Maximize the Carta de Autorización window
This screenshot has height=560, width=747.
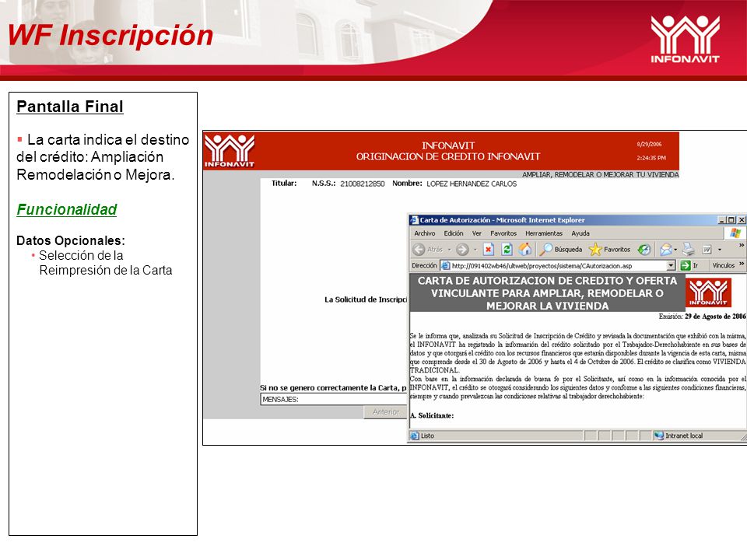[x=731, y=220]
